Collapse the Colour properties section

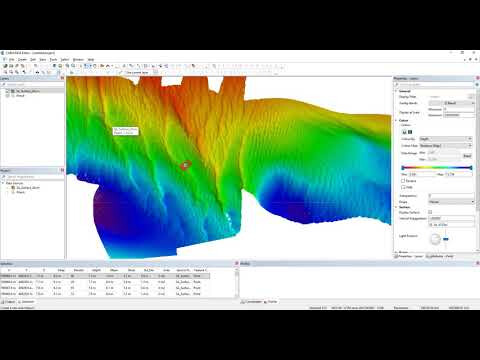(x=396, y=120)
